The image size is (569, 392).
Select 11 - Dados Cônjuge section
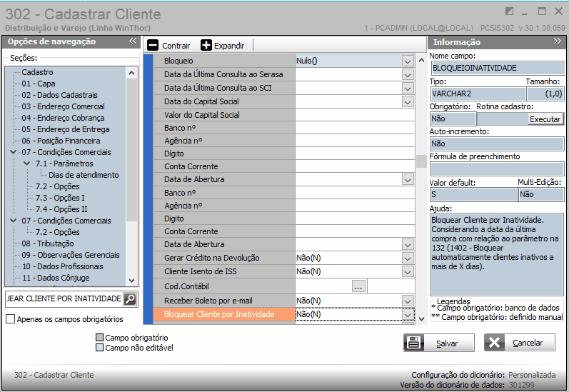tap(56, 278)
